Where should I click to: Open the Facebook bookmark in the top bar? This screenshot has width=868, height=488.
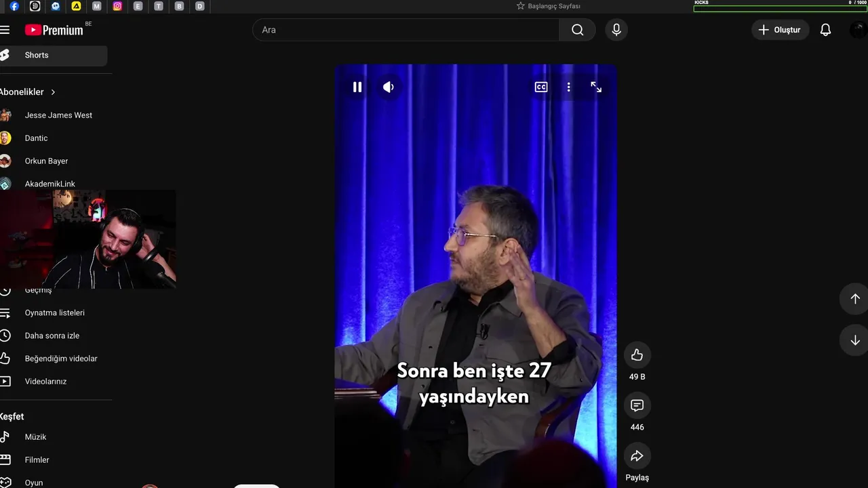click(x=14, y=6)
